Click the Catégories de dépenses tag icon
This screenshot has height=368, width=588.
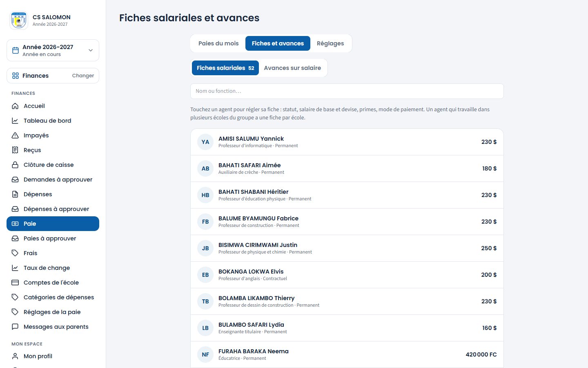coord(15,297)
